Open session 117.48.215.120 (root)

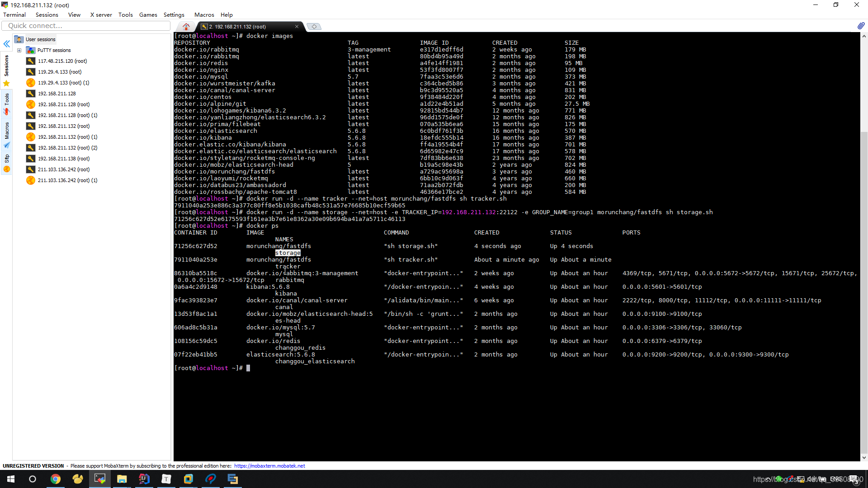[62, 61]
